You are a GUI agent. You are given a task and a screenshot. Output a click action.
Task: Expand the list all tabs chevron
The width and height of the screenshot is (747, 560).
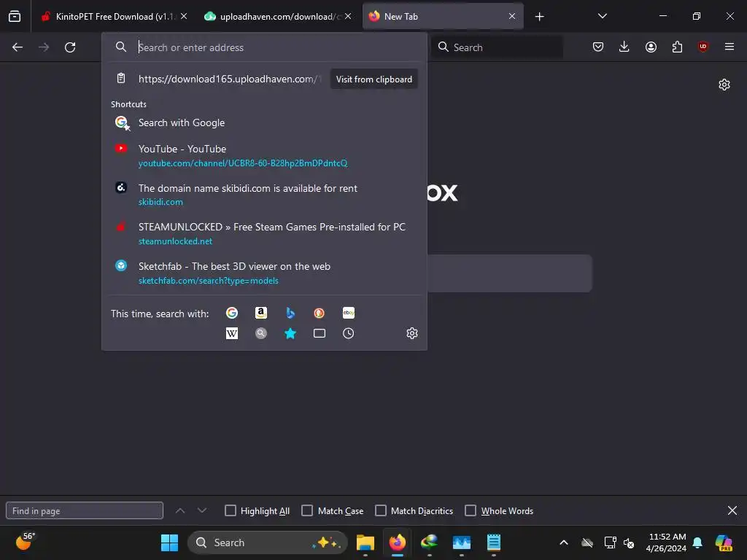pyautogui.click(x=602, y=16)
